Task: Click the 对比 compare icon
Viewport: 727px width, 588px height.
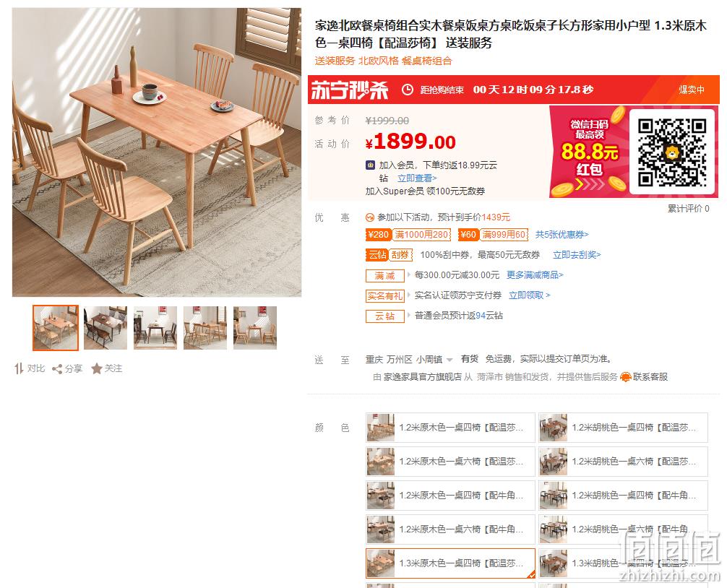Action: pyautogui.click(x=19, y=369)
